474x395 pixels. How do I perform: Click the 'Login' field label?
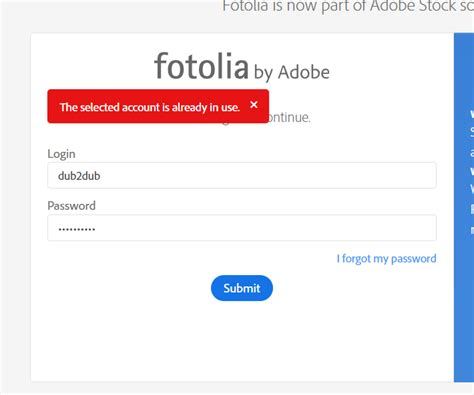tap(61, 154)
